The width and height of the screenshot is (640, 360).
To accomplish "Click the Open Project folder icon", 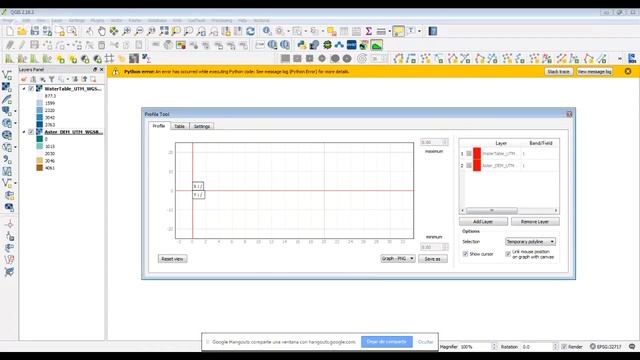I will [22, 31].
